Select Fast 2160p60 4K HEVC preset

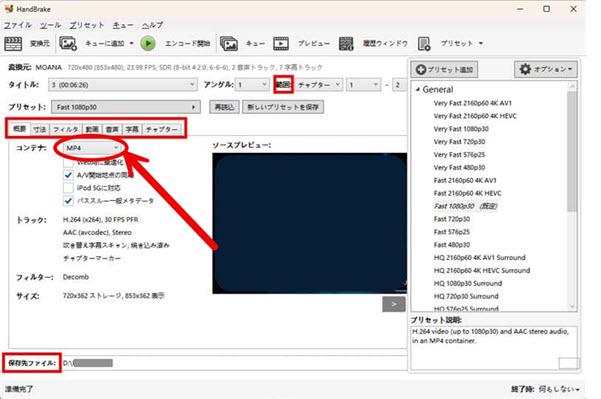468,194
